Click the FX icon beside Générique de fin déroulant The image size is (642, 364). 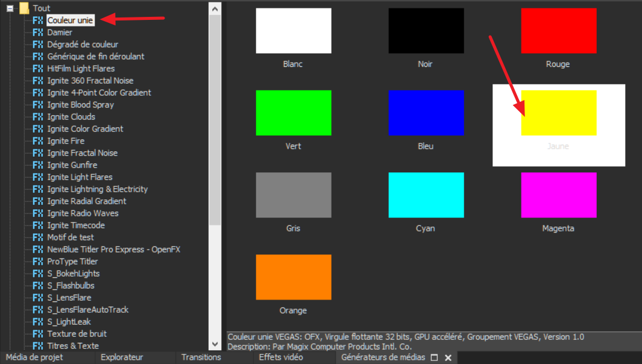[38, 57]
